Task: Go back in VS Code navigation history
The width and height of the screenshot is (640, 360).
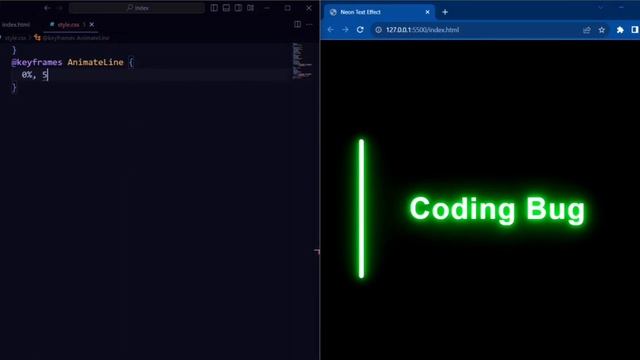Action: click(x=47, y=8)
